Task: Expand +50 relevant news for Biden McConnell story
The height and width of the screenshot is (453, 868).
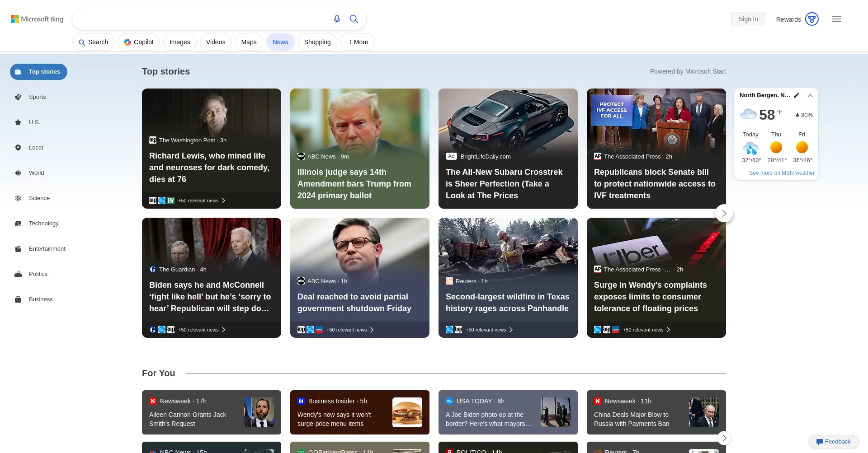Action: [x=202, y=330]
